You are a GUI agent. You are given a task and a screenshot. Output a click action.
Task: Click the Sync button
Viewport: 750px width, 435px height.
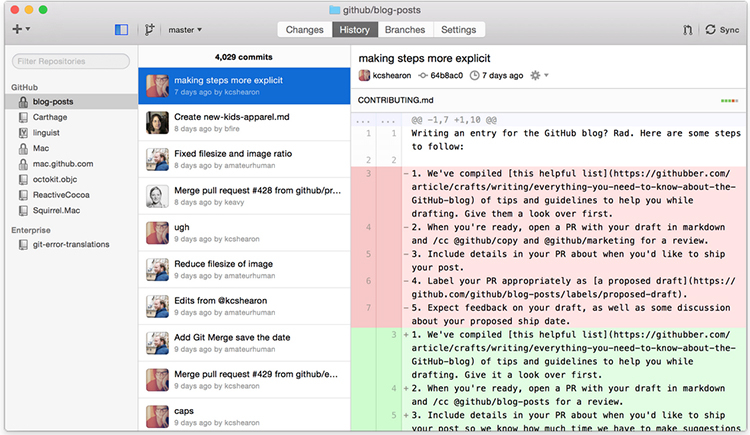point(722,30)
